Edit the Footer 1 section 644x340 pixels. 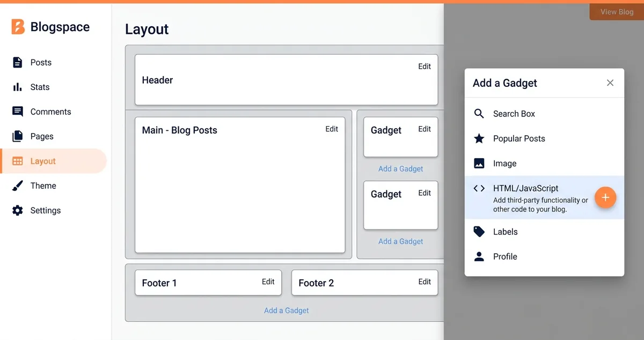[268, 282]
